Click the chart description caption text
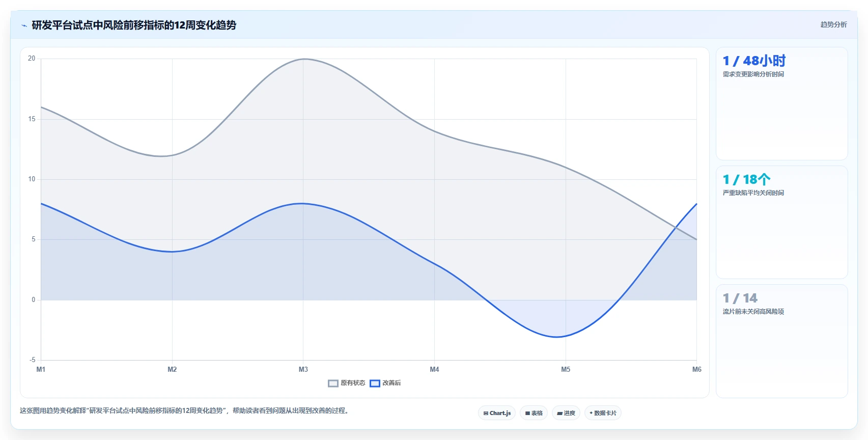The height and width of the screenshot is (440, 868). pyautogui.click(x=185, y=410)
